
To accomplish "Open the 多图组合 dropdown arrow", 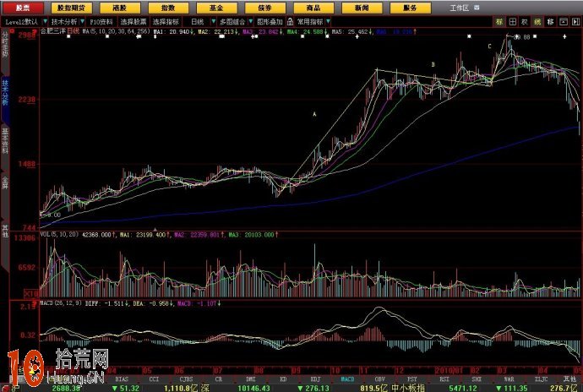I will [x=251, y=22].
